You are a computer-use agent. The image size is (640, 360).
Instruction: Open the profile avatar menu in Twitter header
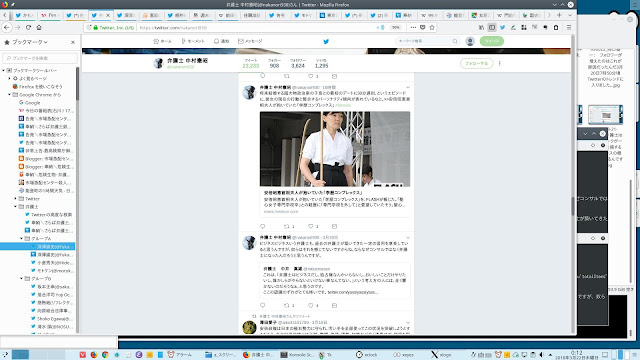(x=470, y=41)
